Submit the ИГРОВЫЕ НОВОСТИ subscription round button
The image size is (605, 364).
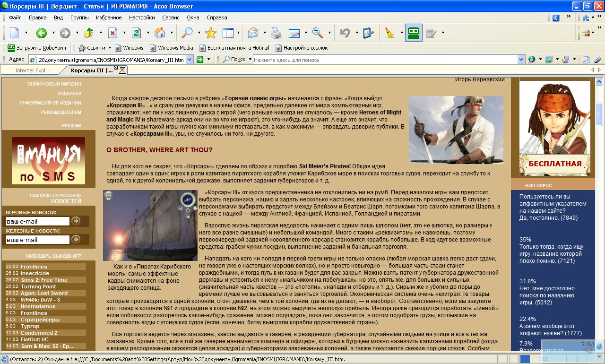(76, 221)
